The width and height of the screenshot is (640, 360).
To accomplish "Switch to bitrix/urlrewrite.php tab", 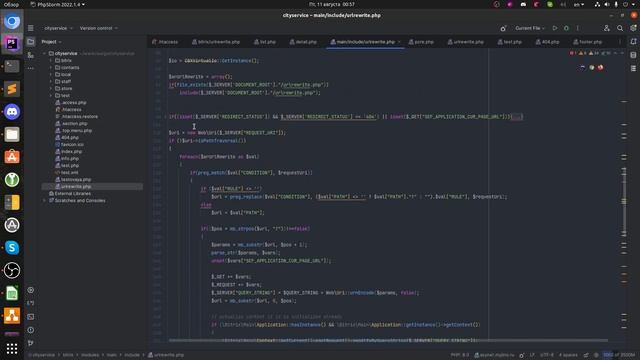I will pyautogui.click(x=216, y=42).
